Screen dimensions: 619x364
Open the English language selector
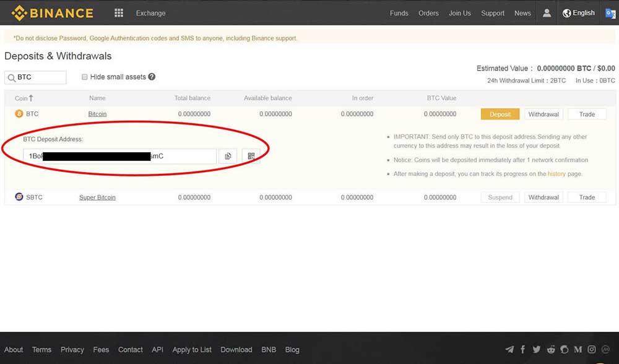(x=578, y=13)
